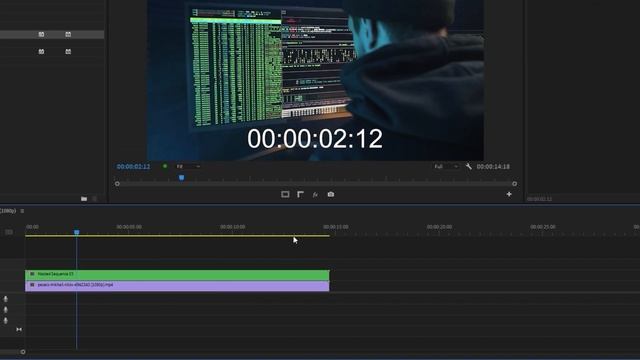Screen dimensions: 640x360
Task: Click the small timecode in the right panel
Action: (539, 199)
